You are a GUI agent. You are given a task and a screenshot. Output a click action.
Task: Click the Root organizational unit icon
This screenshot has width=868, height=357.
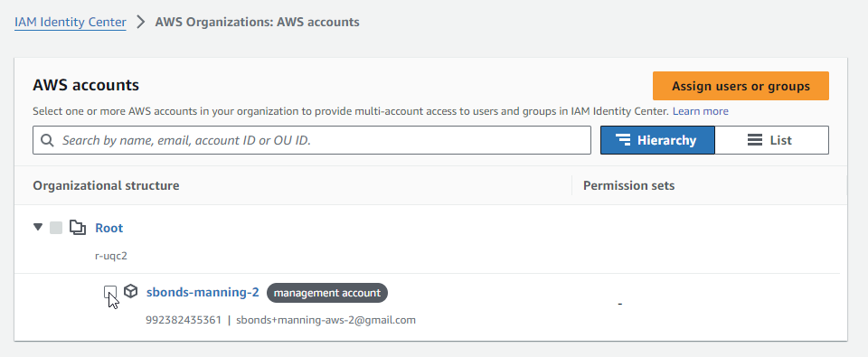click(x=78, y=228)
